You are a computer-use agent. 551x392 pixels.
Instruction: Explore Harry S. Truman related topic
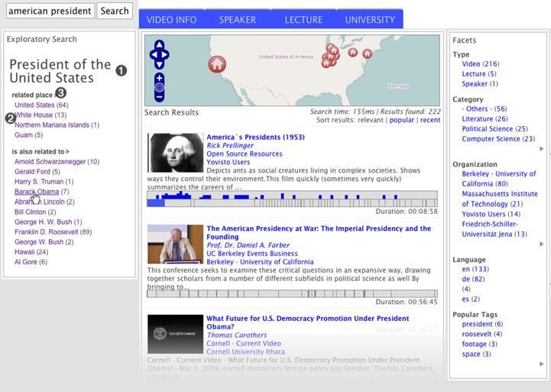pyautogui.click(x=44, y=182)
